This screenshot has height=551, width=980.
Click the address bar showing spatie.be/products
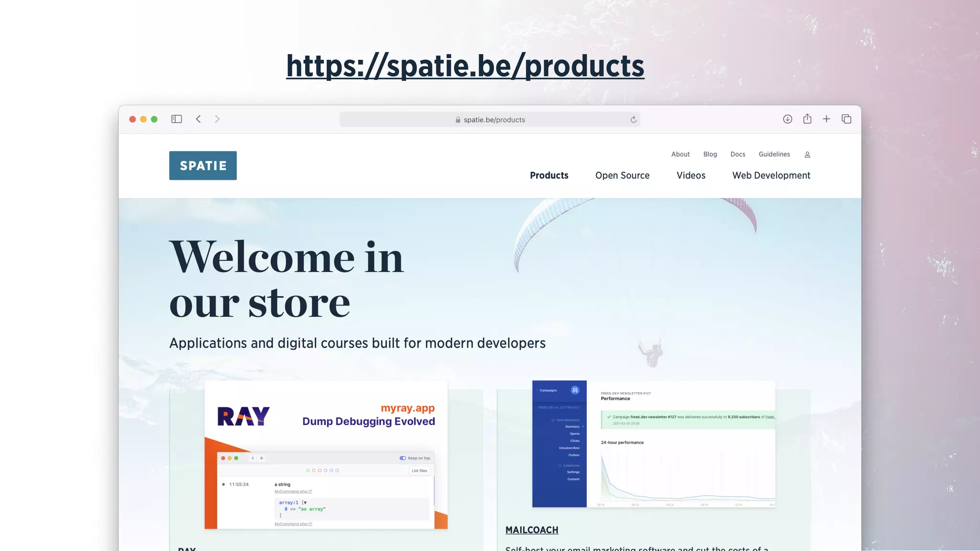(x=490, y=120)
